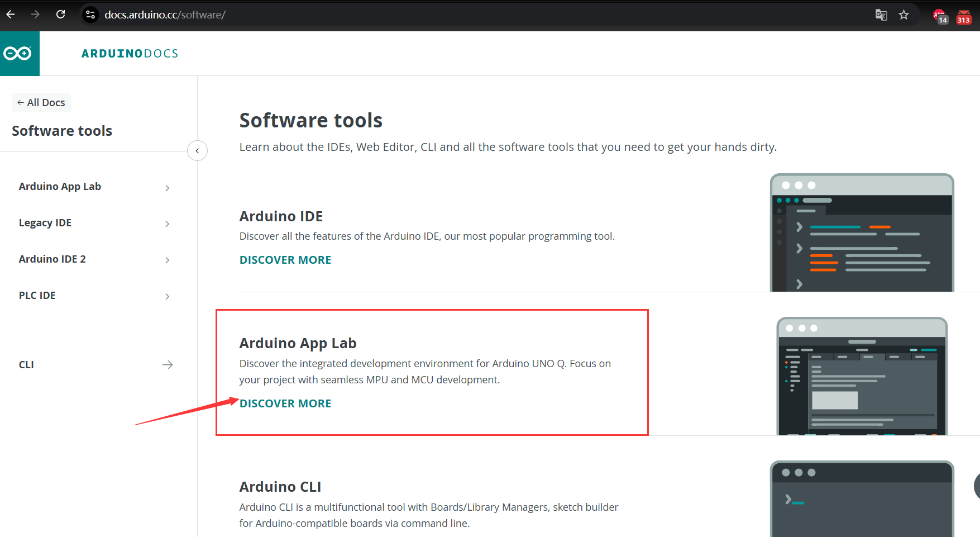Click the browser forward arrow

pos(36,15)
